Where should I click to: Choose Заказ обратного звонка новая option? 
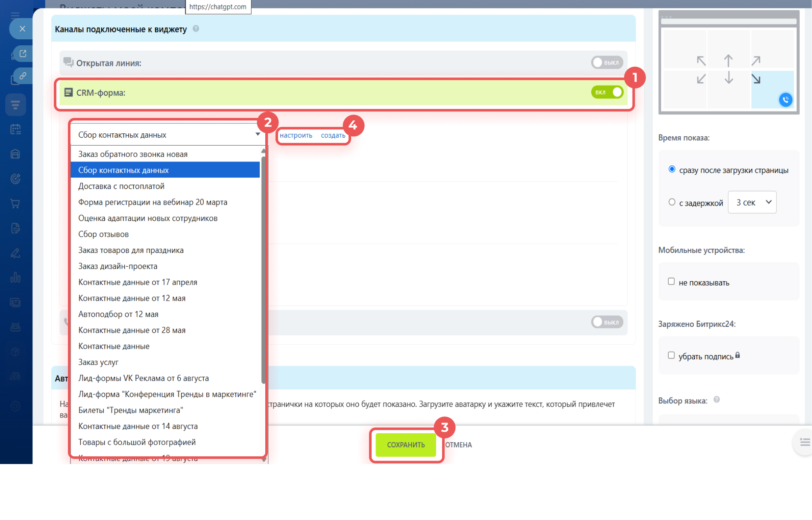pyautogui.click(x=165, y=154)
